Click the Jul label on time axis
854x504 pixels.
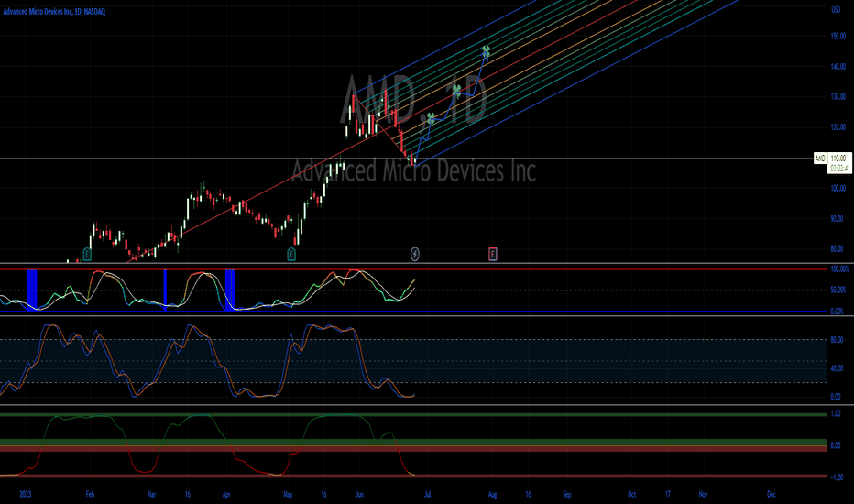pyautogui.click(x=428, y=494)
